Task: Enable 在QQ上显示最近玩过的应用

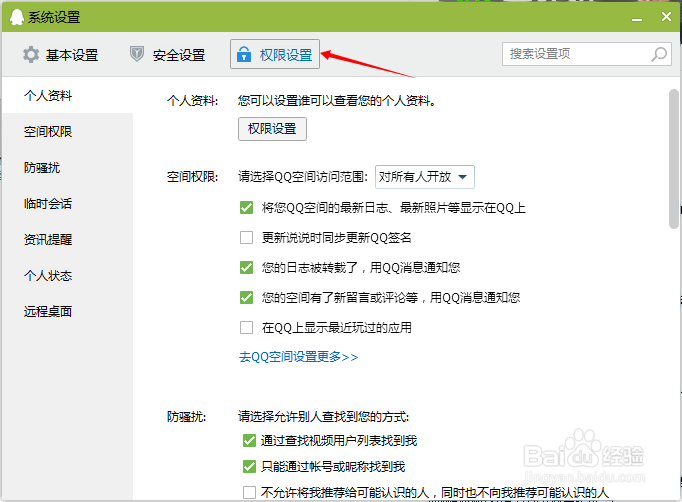Action: pos(246,327)
